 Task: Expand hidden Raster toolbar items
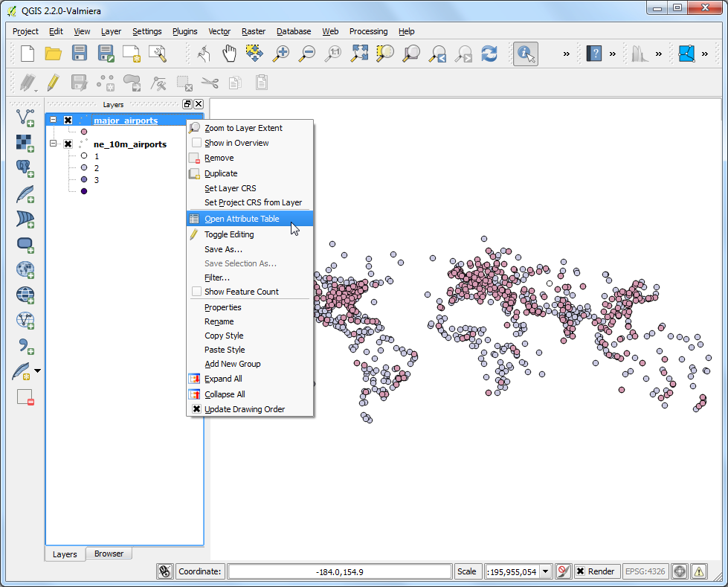(x=658, y=54)
